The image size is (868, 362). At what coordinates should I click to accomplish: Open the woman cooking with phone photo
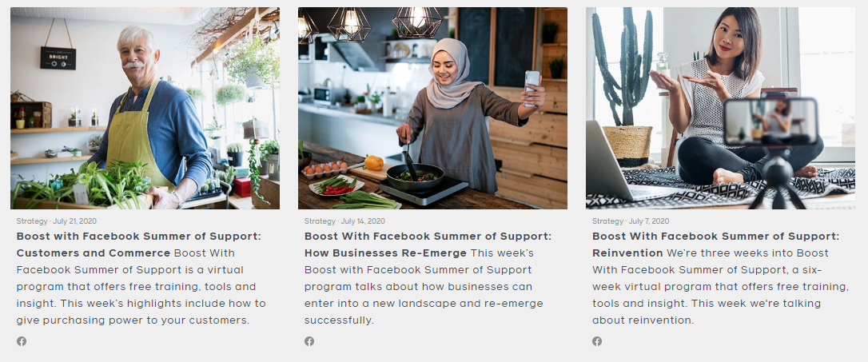(x=433, y=108)
